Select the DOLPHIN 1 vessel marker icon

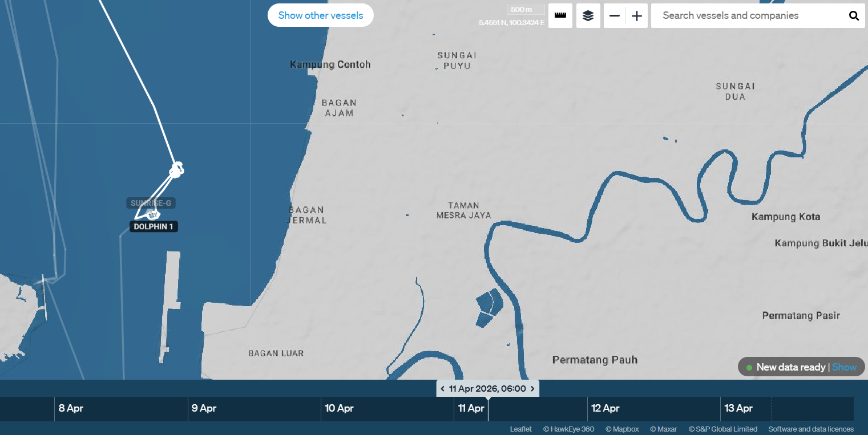(153, 215)
